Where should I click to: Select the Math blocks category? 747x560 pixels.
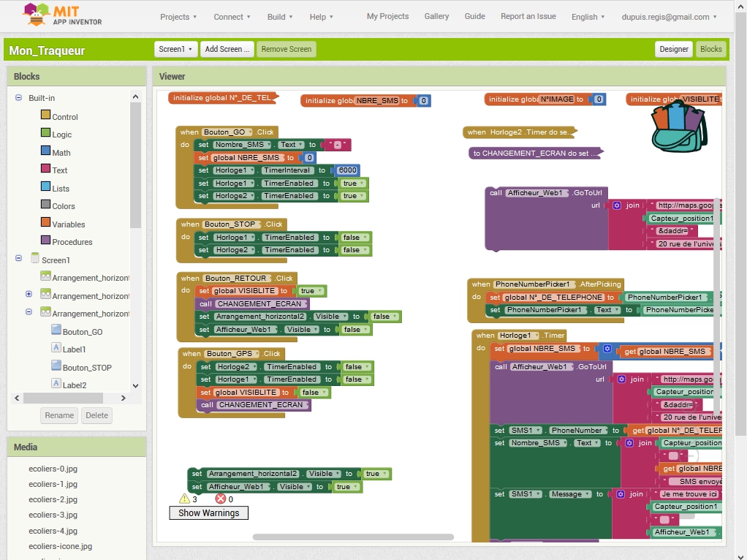(61, 153)
